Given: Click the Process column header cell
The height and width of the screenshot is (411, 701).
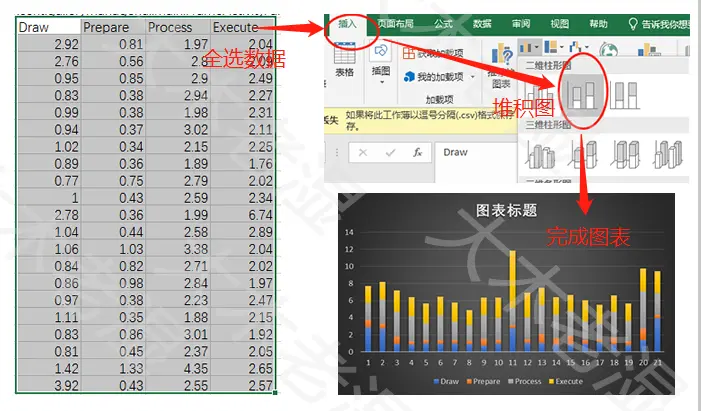Looking at the screenshot, I should [x=178, y=27].
